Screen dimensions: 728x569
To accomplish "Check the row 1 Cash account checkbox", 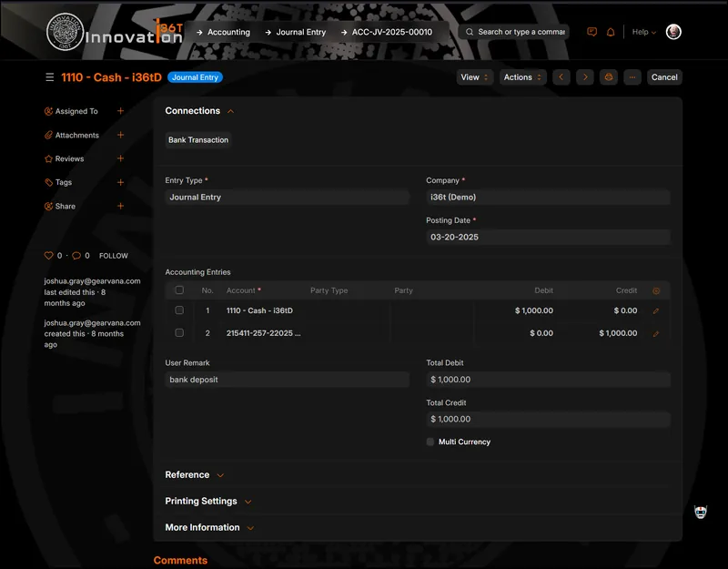I will tap(179, 310).
